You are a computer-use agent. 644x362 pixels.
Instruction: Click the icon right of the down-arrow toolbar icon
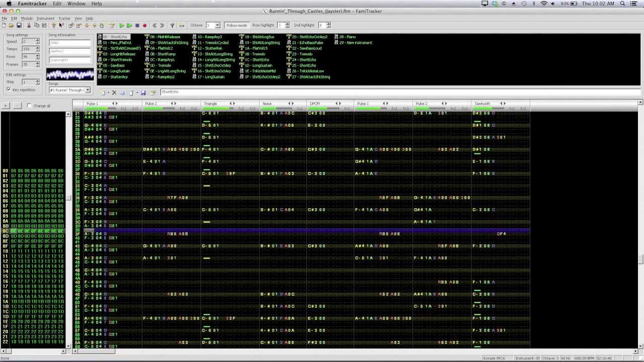(94, 25)
